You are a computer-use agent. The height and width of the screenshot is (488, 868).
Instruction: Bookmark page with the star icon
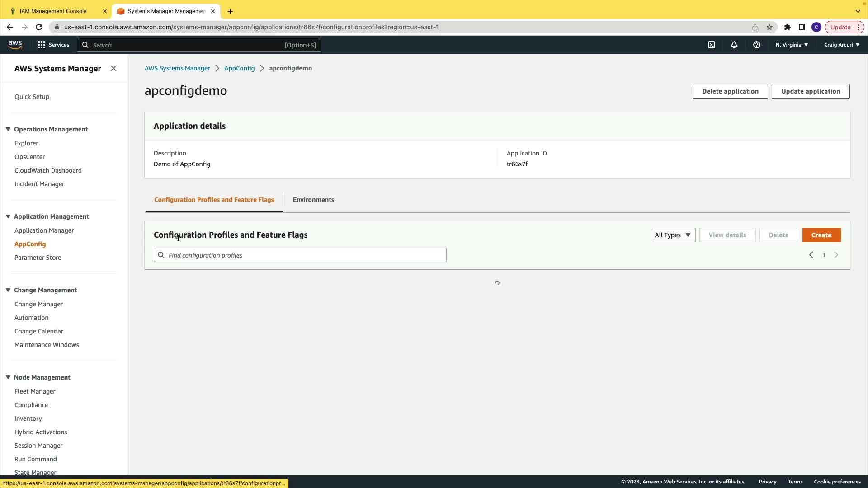tap(769, 27)
